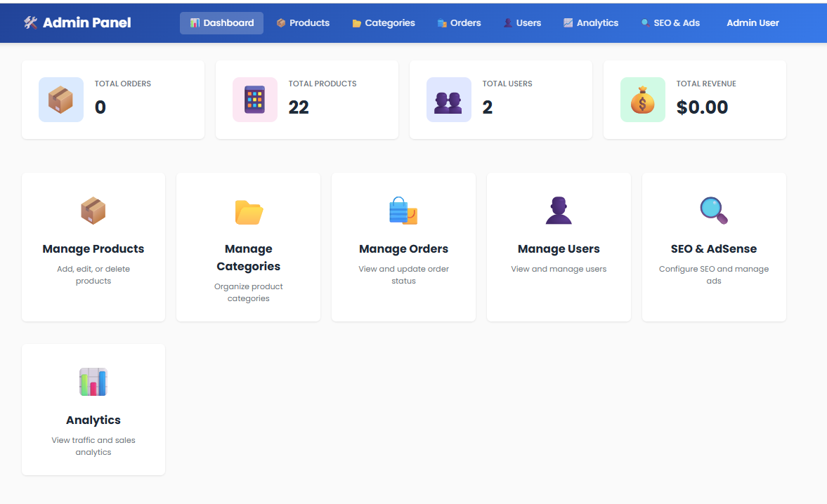827x504 pixels.
Task: Click the Total Orders value 0
Action: coord(100,107)
